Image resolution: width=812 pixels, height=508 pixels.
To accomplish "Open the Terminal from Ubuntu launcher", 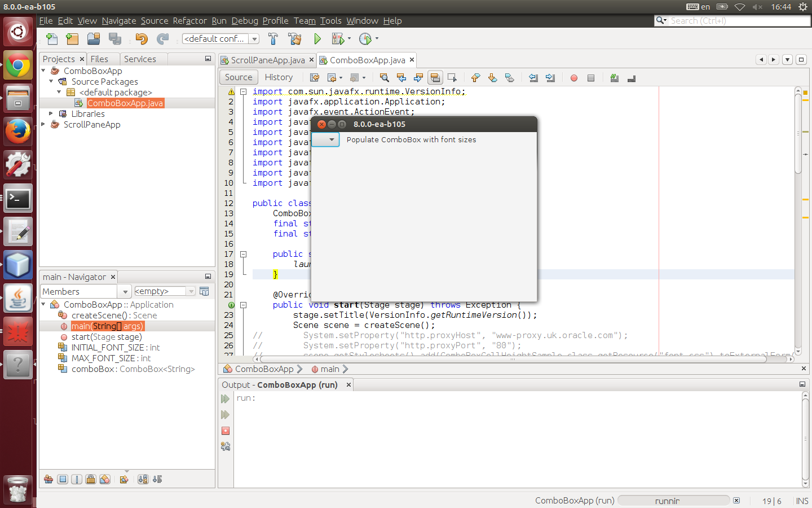I will click(18, 199).
